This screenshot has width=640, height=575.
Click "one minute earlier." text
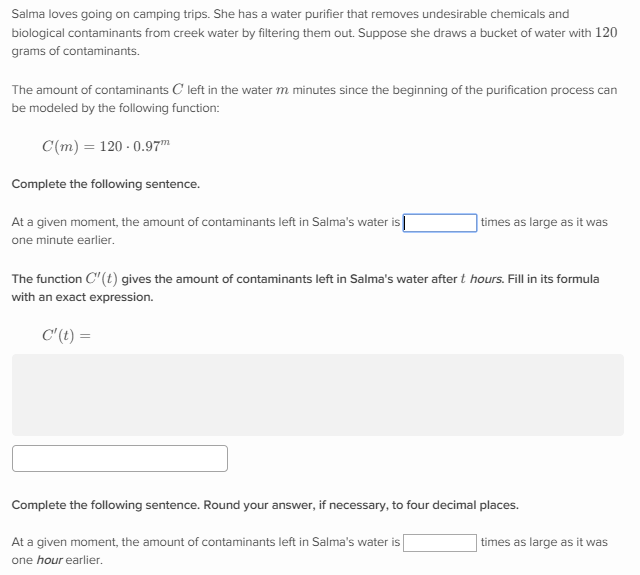(x=63, y=240)
